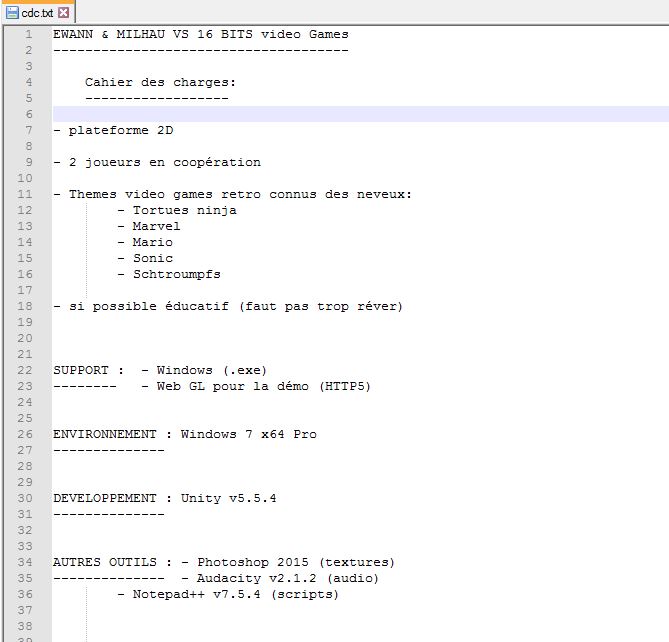Click line number 30 in the gutter
669x642 pixels.
click(x=27, y=498)
